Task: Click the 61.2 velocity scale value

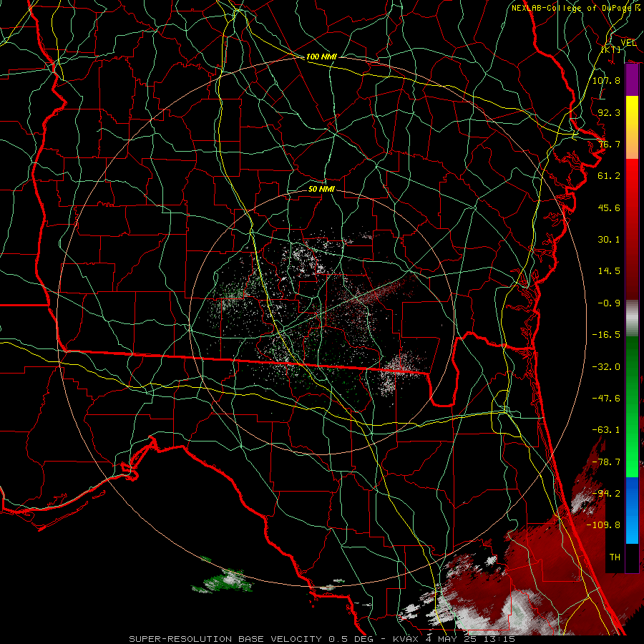Action: tap(609, 175)
